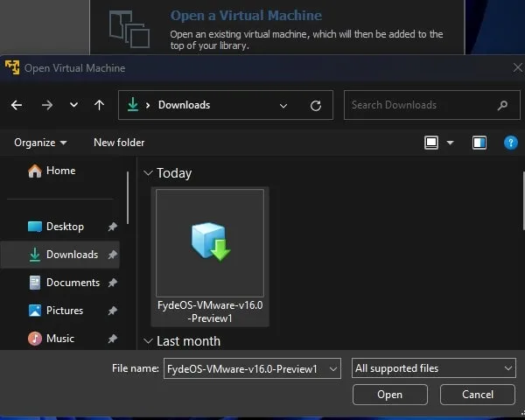This screenshot has width=525, height=420.
Task: Click the VMware icon in dialog title bar
Action: coord(12,67)
